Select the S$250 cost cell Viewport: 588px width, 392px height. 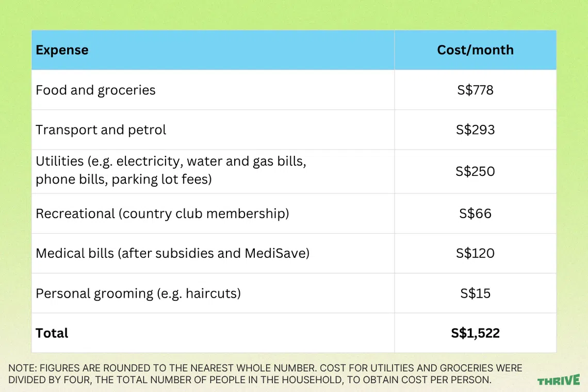click(475, 171)
